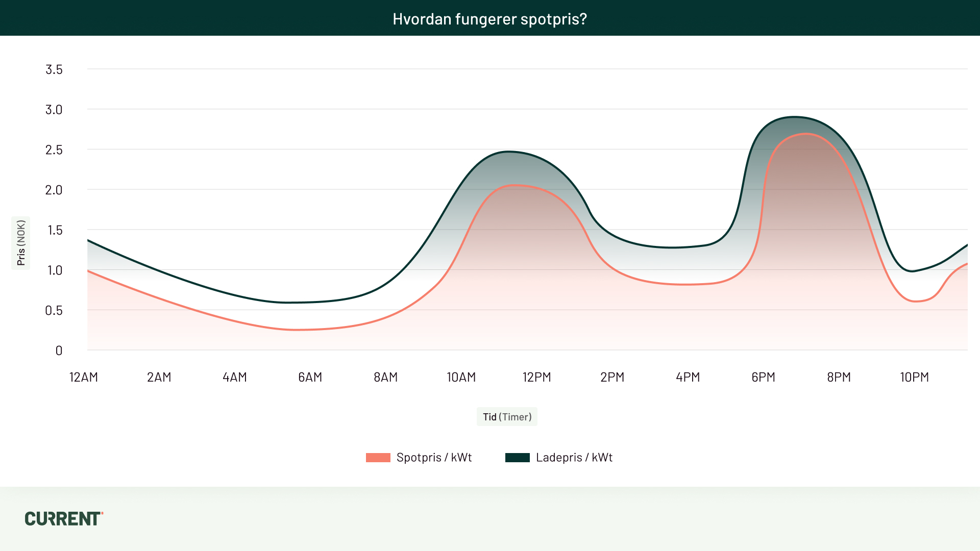Select the 6AM tick label
Image resolution: width=980 pixels, height=551 pixels.
(310, 378)
